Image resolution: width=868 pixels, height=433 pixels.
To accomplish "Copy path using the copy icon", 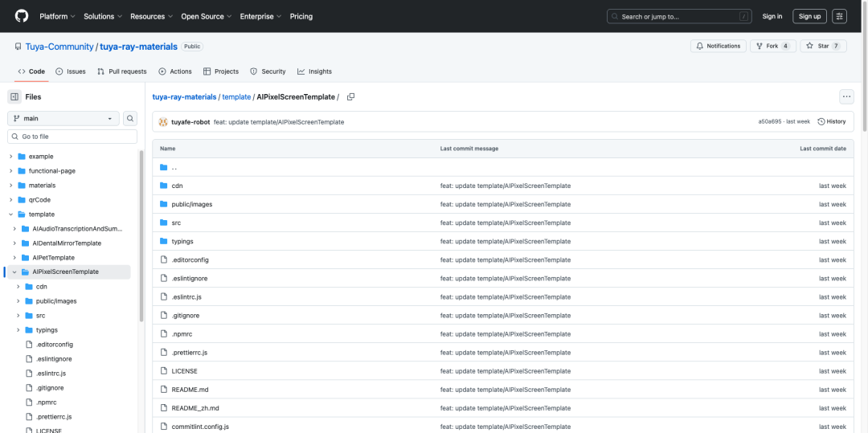I will 351,97.
